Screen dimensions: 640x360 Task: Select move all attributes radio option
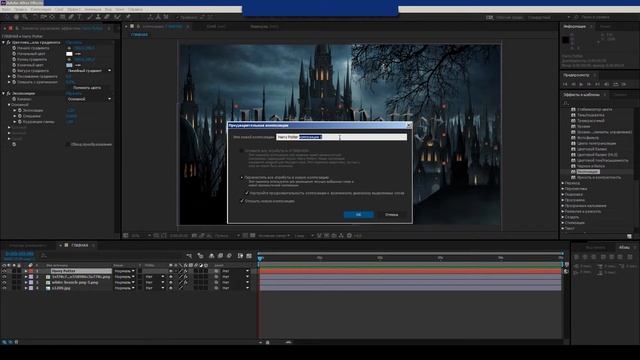242,178
